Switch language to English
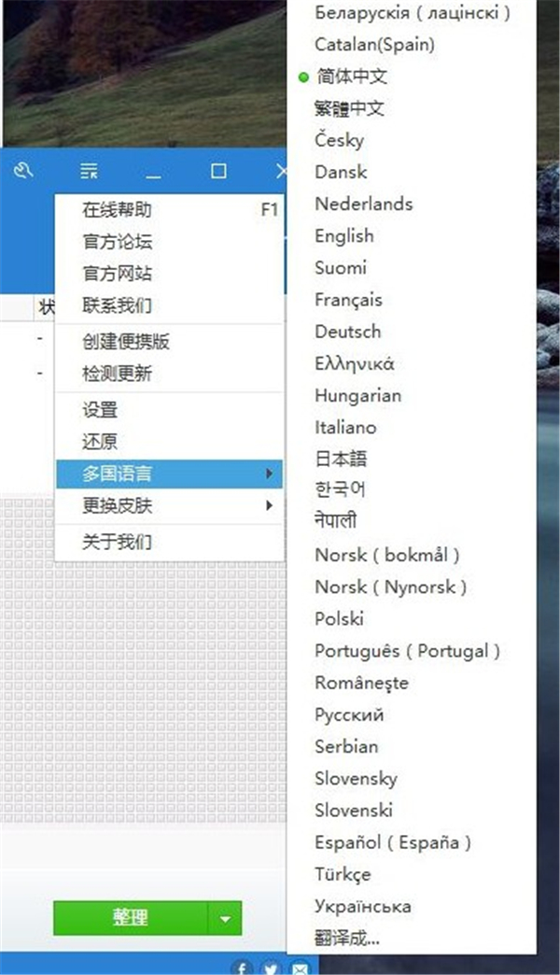Screen dimensions: 560x975 coord(343,235)
